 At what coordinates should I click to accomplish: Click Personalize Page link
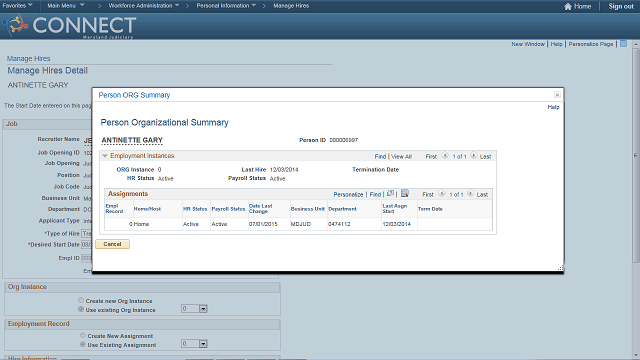pos(591,44)
